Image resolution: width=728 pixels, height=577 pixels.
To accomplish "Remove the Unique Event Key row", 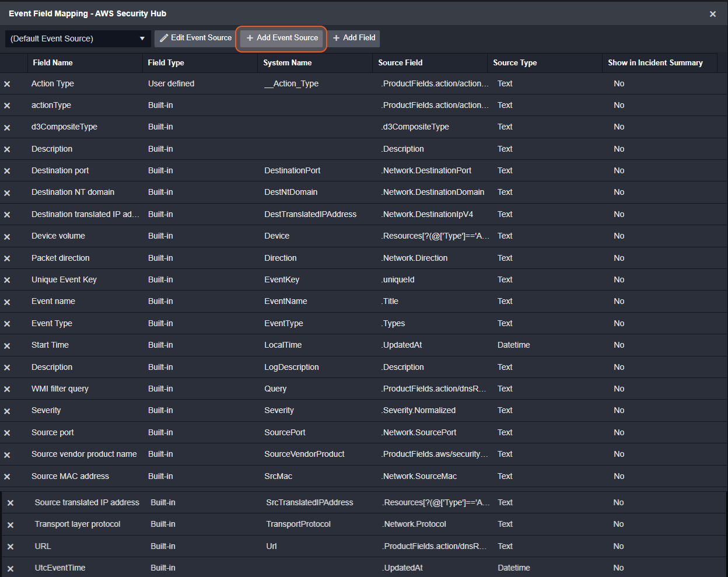I will pos(7,280).
